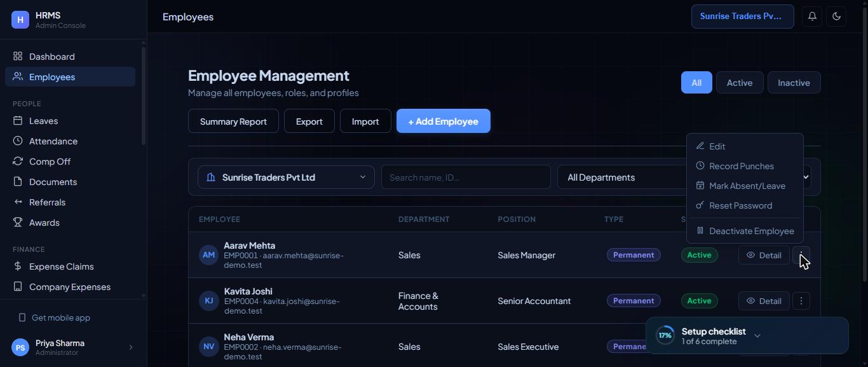This screenshot has width=868, height=367.
Task: Click Add Employee button
Action: tap(444, 121)
